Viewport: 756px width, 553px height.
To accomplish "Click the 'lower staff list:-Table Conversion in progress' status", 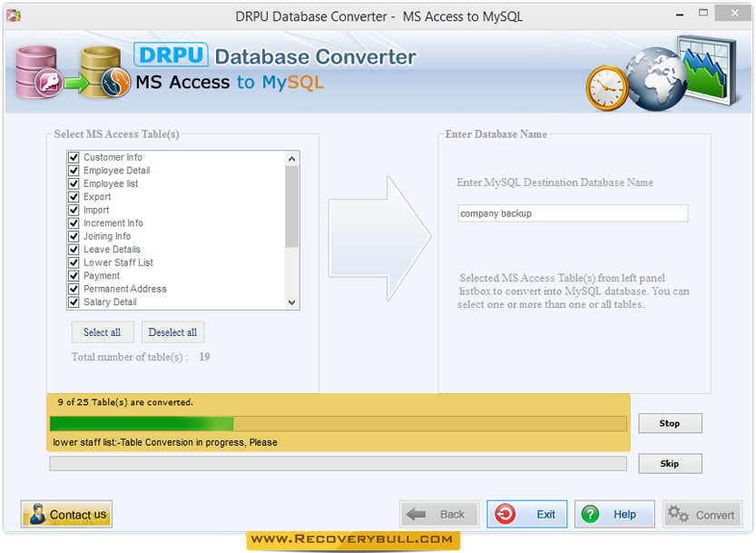I will tap(165, 442).
